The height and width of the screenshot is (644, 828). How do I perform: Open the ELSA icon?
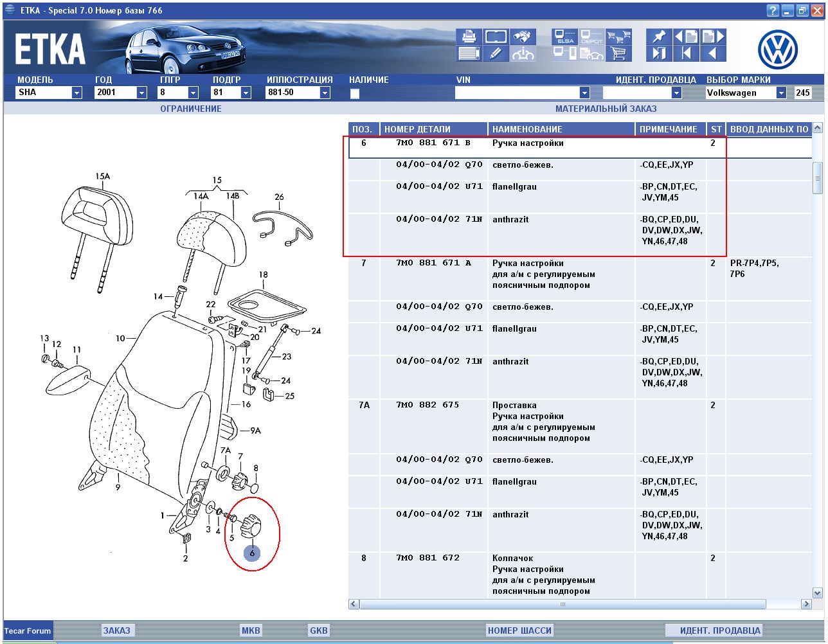pos(564,37)
